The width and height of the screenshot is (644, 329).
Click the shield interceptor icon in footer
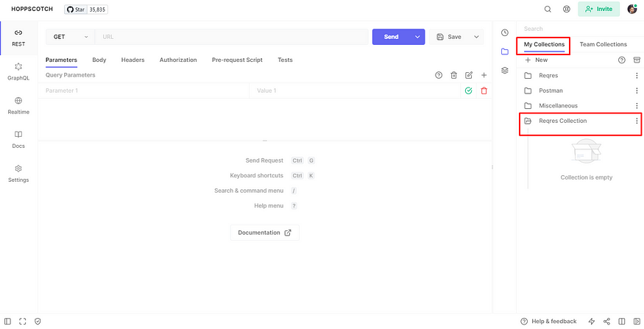click(x=38, y=321)
